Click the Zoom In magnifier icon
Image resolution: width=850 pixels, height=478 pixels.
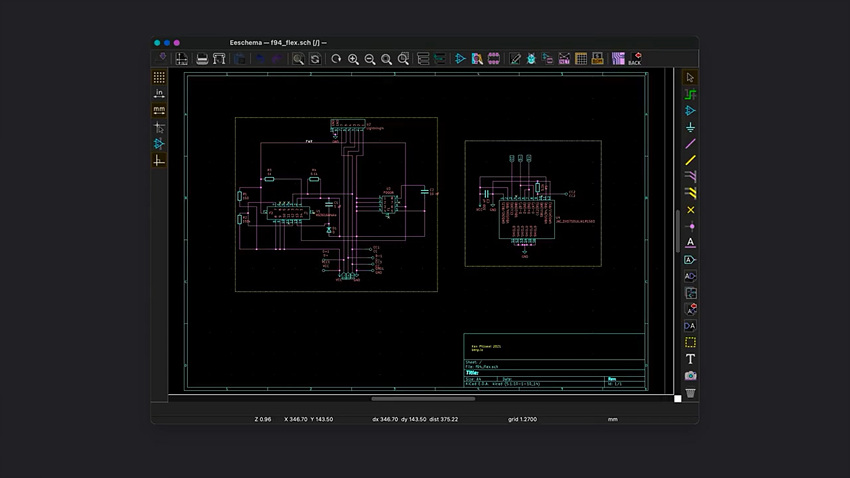click(353, 59)
